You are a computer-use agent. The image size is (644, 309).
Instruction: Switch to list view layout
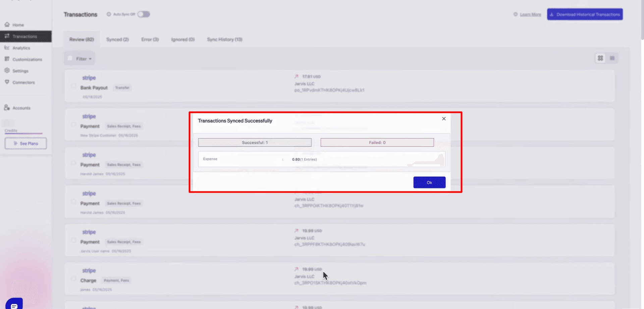pos(612,58)
